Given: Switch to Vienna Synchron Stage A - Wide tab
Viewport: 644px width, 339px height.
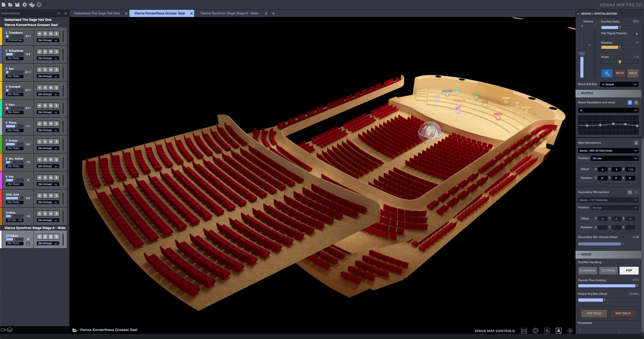Looking at the screenshot, I should tap(229, 13).
